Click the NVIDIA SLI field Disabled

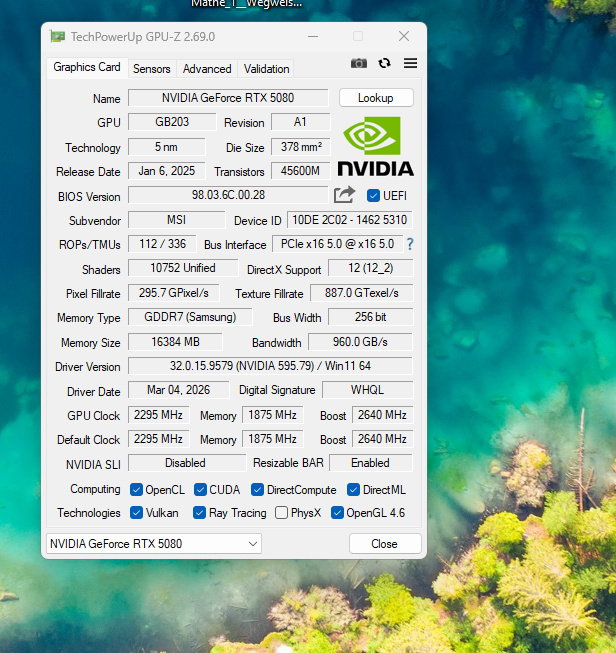(x=187, y=463)
